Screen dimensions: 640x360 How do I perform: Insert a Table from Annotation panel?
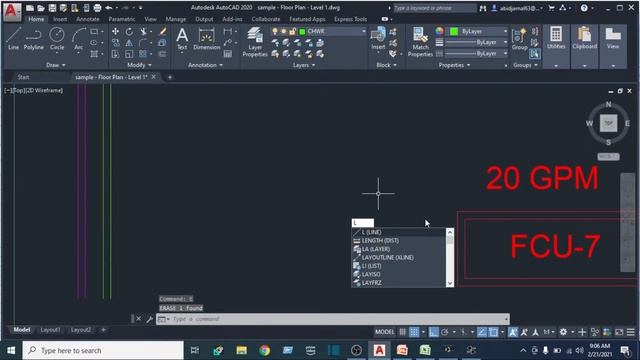coord(228,54)
